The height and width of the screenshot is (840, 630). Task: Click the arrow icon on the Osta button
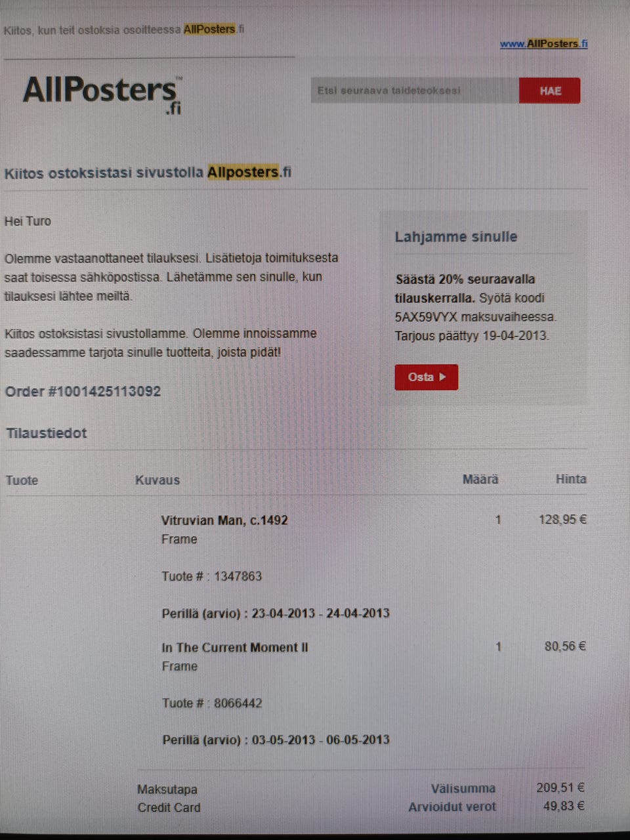click(x=443, y=377)
